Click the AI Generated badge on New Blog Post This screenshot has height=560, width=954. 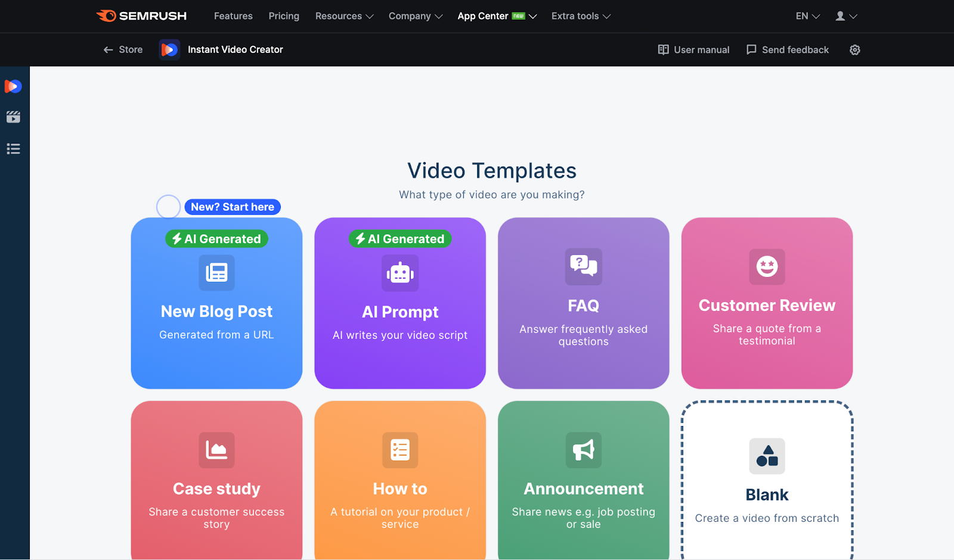point(216,239)
